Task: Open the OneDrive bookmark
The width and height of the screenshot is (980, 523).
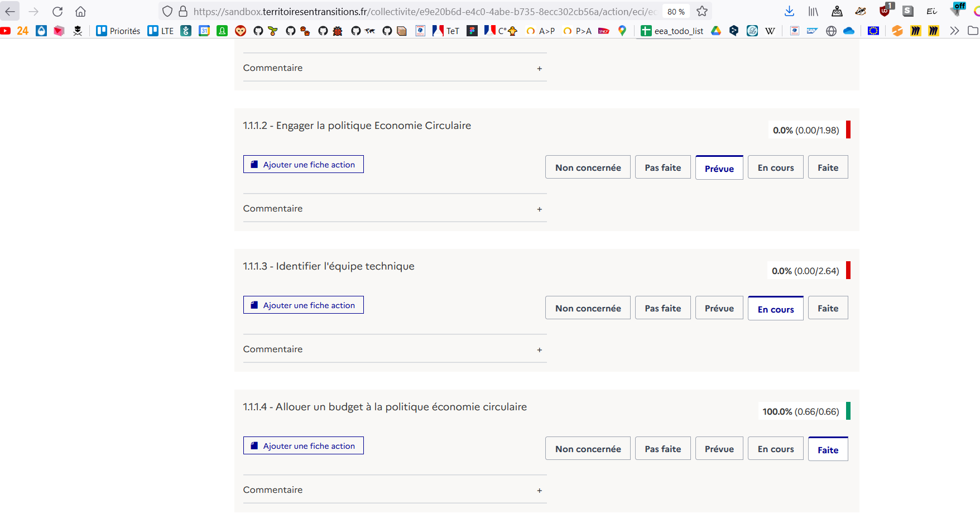Action: [849, 31]
